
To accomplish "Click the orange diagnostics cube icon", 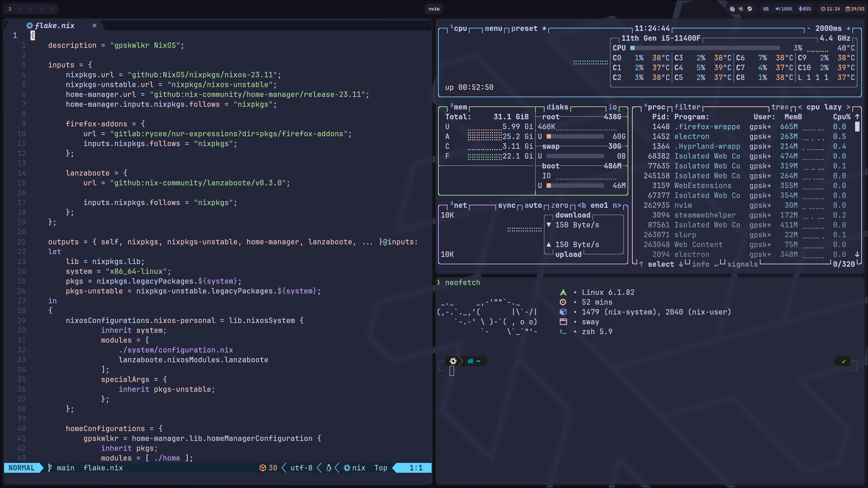I will point(262,468).
